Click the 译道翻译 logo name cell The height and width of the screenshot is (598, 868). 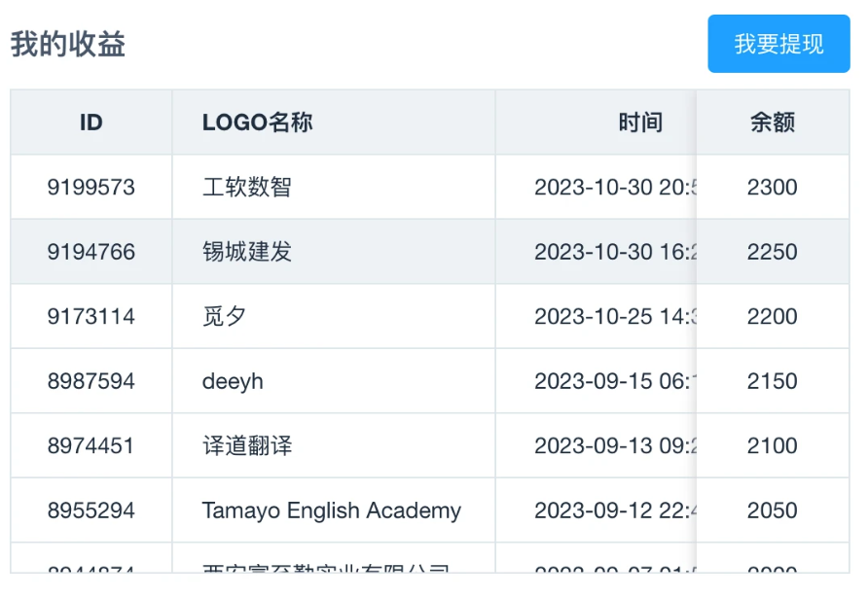click(x=247, y=446)
